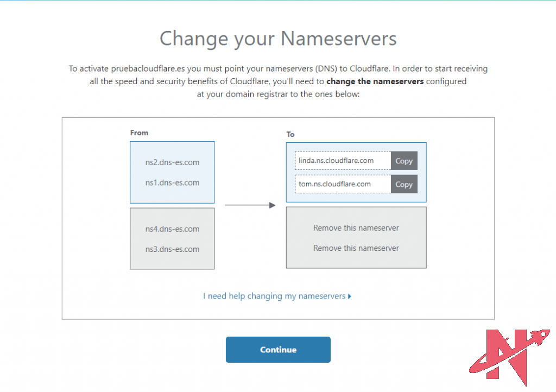556x392 pixels.
Task: Select ns1.dns-es.com in the From box
Action: 172,183
